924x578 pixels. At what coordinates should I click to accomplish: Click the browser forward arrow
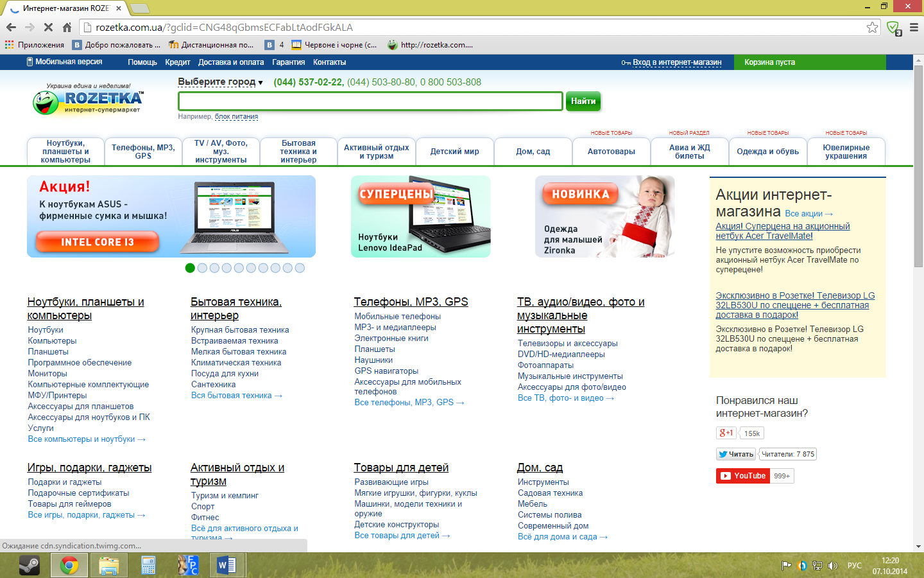tap(30, 27)
